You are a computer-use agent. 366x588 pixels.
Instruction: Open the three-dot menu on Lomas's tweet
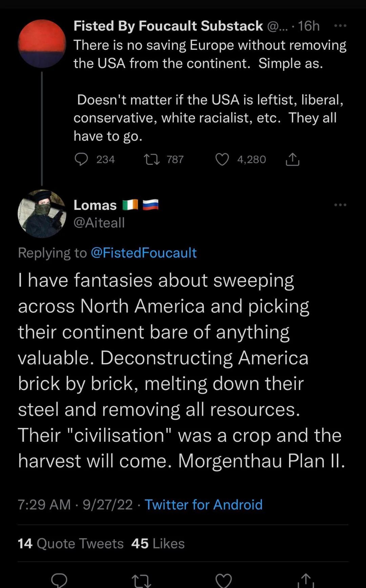(340, 205)
